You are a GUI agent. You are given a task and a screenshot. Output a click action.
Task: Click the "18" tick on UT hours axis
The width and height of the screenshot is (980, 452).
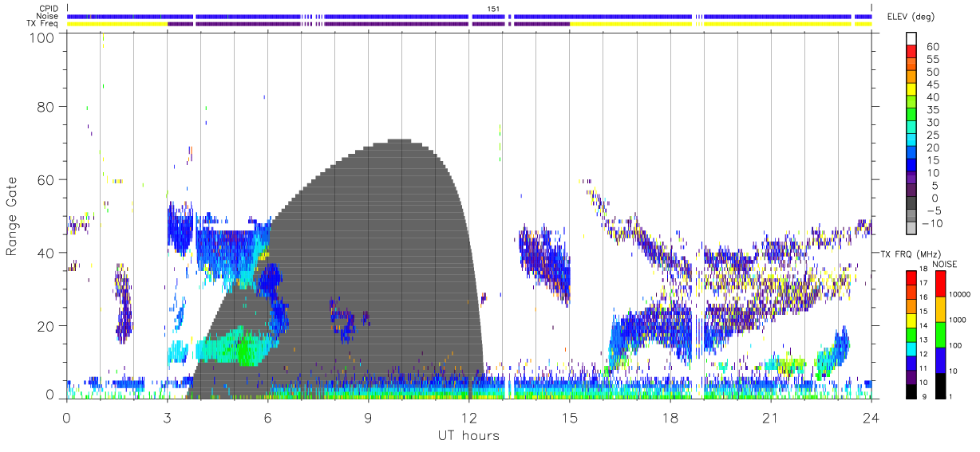(670, 418)
